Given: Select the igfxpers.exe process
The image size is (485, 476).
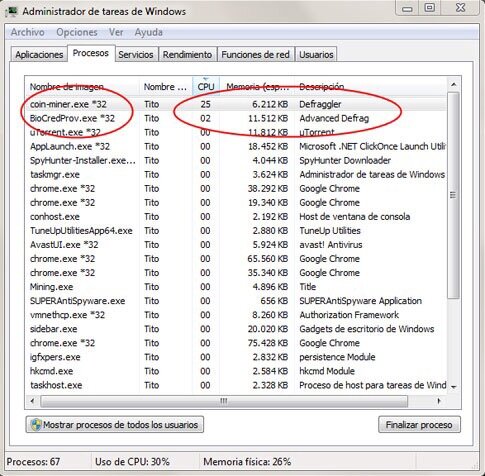Looking at the screenshot, I should click(236, 357).
